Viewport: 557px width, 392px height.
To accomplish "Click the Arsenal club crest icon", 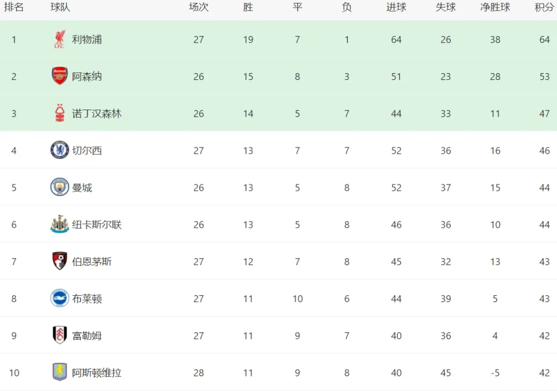I will 60,76.
